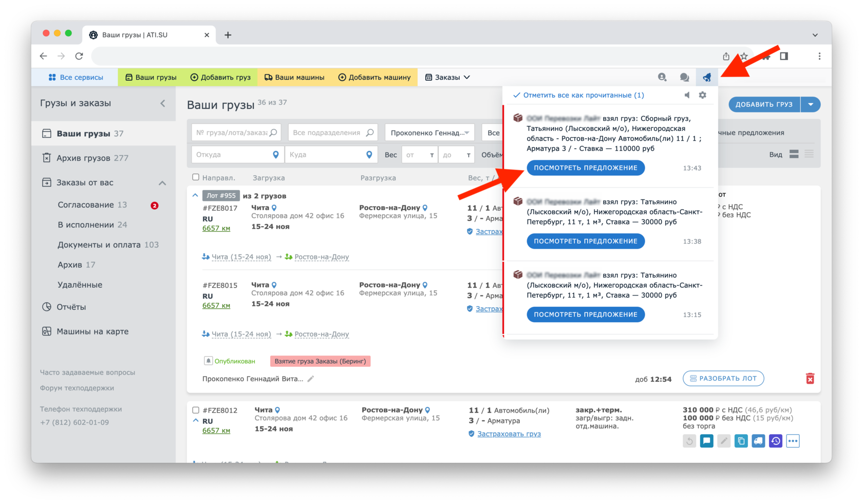Select Добавить груз in the top navigation
Screen dimensions: 863x504
(220, 77)
